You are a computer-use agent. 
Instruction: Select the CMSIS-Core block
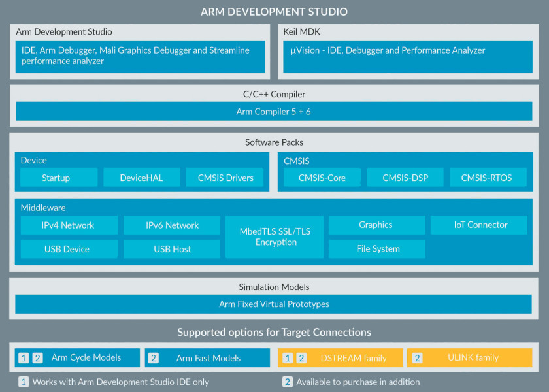tap(322, 178)
